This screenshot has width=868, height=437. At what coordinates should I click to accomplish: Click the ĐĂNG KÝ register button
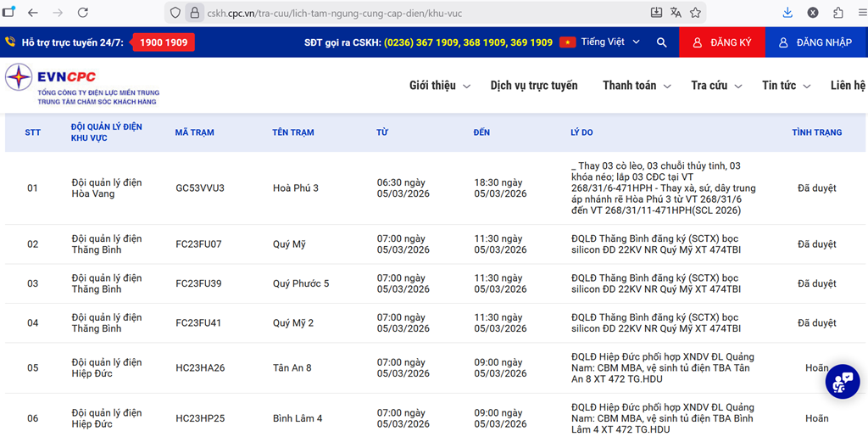point(721,42)
